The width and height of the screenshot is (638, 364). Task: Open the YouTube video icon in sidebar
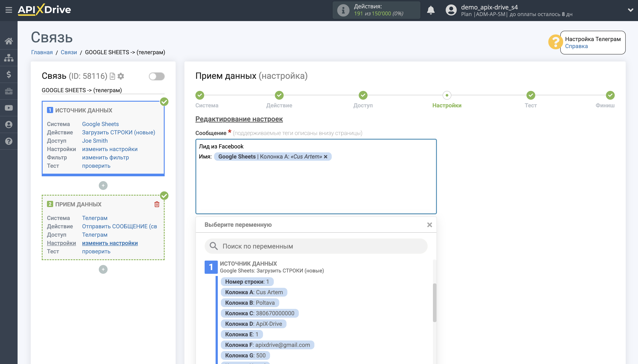9,108
